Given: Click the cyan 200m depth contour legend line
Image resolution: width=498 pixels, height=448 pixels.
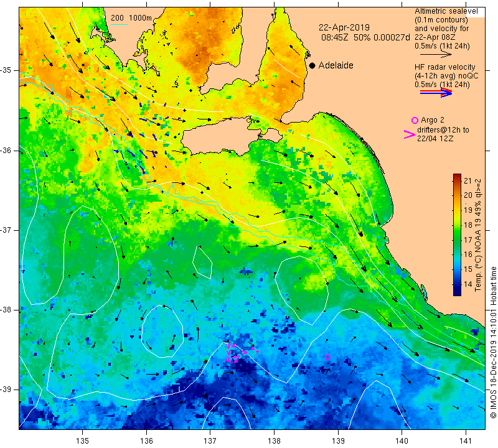Looking at the screenshot, I should click(x=120, y=24).
